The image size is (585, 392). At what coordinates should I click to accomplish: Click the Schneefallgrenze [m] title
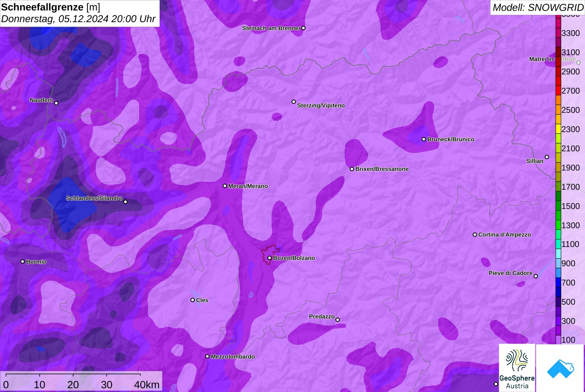[x=51, y=7]
